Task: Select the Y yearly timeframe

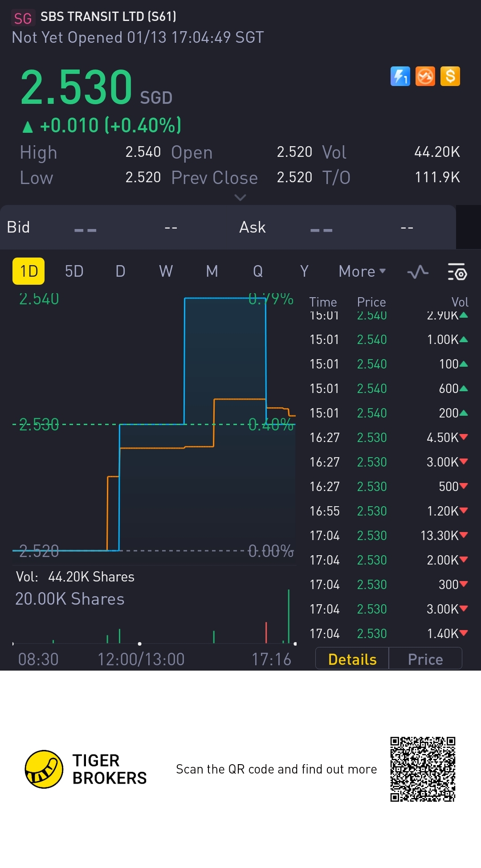Action: click(304, 271)
